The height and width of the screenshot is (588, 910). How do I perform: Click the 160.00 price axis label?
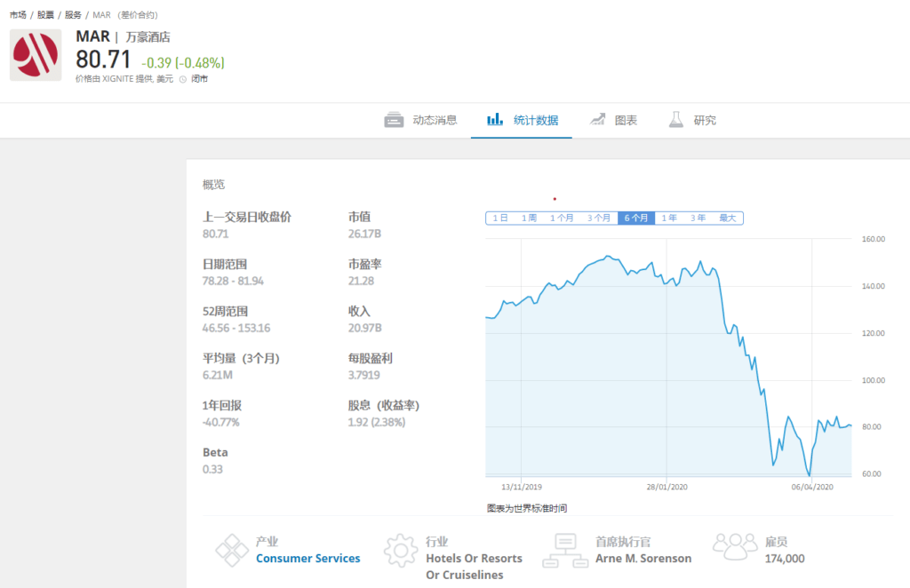pyautogui.click(x=874, y=239)
